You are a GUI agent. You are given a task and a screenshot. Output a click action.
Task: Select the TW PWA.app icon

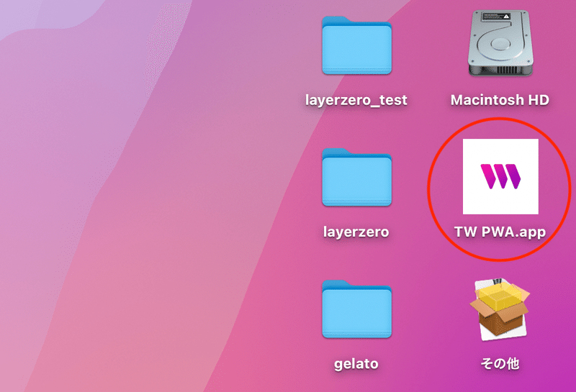500,176
